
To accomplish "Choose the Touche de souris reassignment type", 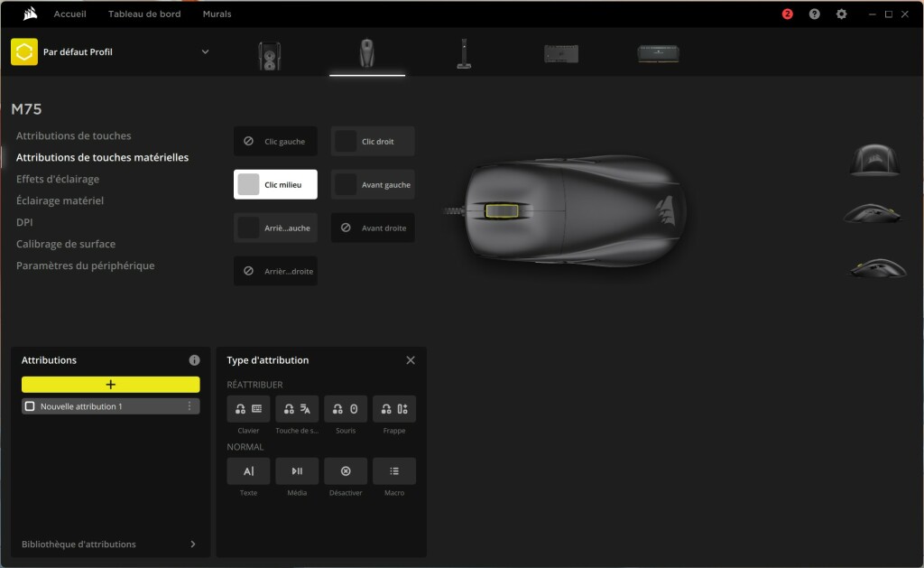I will tap(297, 408).
